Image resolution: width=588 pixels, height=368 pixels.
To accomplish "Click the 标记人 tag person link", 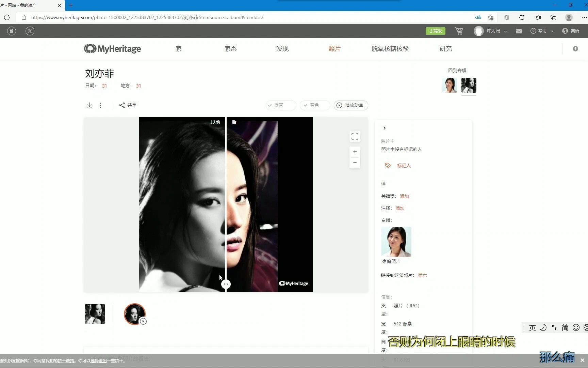I will pos(404,166).
